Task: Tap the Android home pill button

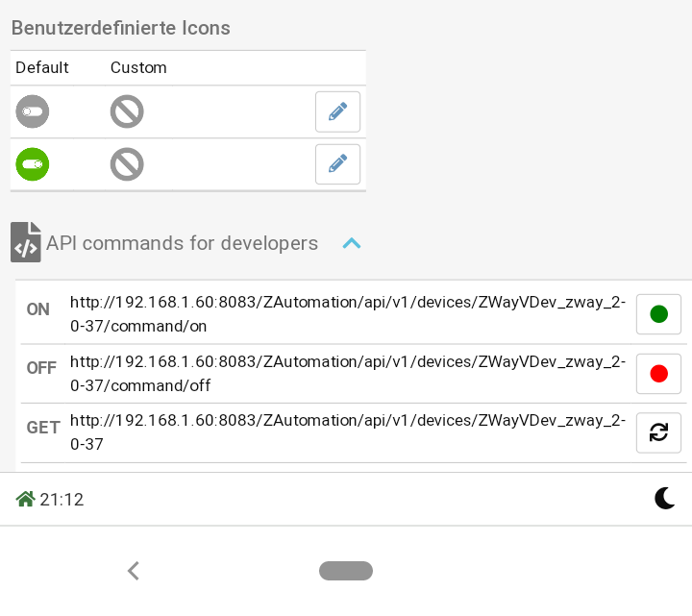Action: [346, 571]
